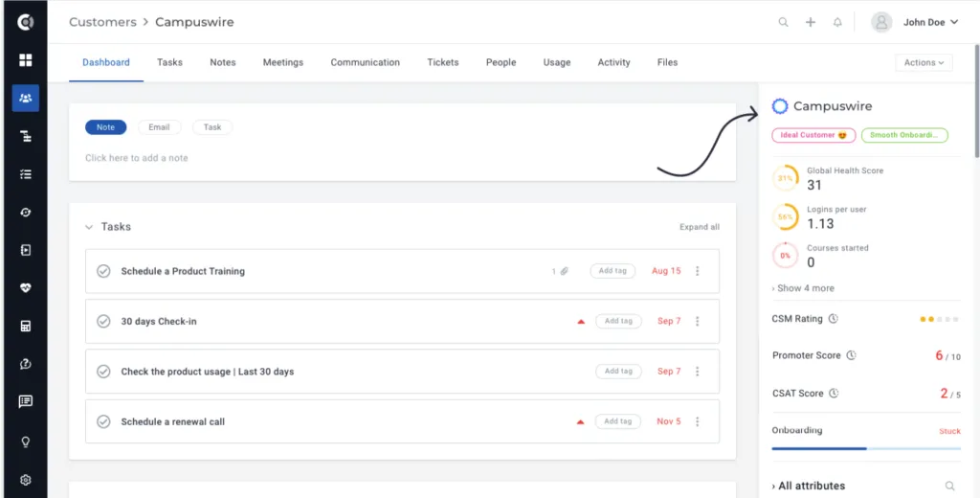Click priority flag on 30 days Check-in
The height and width of the screenshot is (498, 980).
click(581, 322)
